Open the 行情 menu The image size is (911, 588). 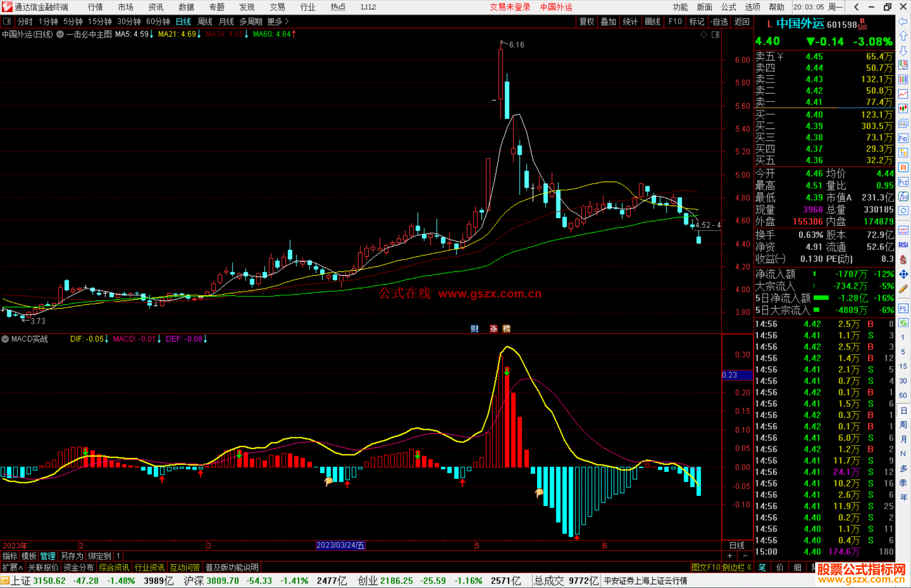coord(95,7)
